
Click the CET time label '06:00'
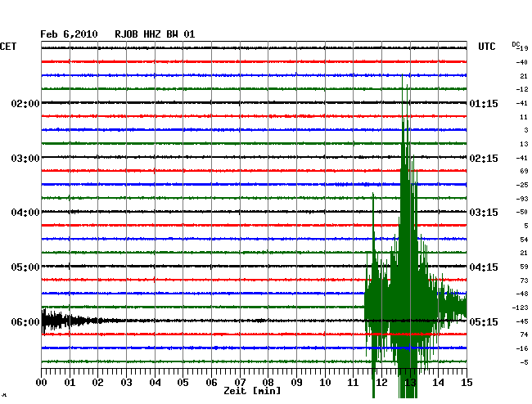(x=25, y=321)
